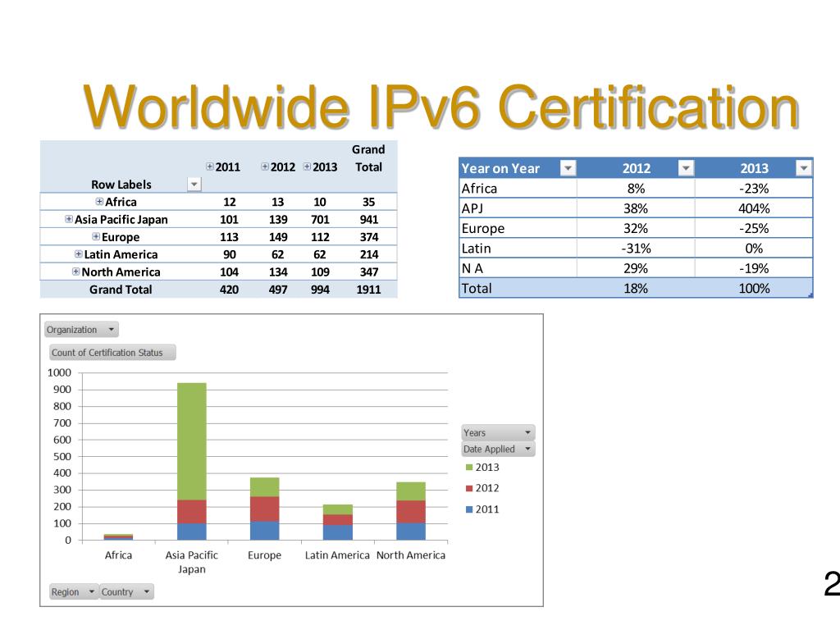Expand the 2012 column group

265,167
